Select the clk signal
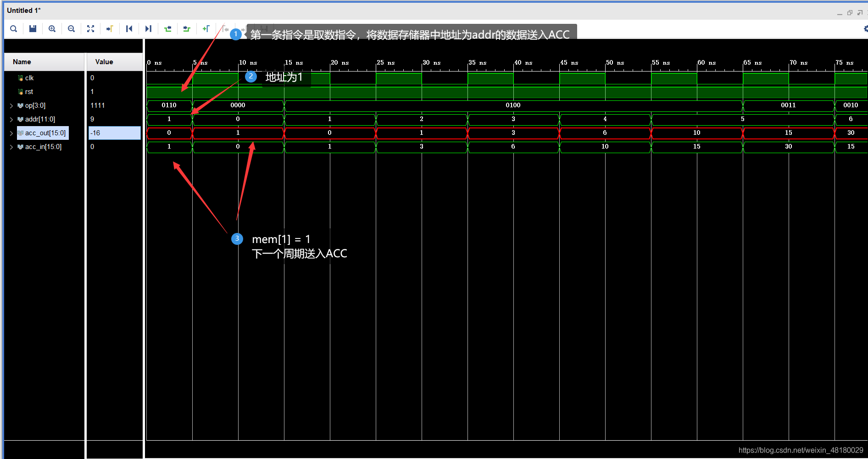Viewport: 868px width, 459px height. [29, 78]
